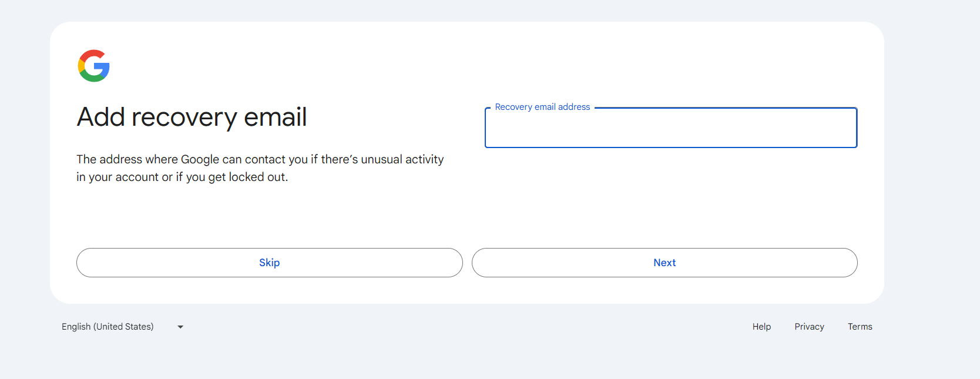
Task: Click the "contact you" phrase in description
Action: (x=276, y=159)
